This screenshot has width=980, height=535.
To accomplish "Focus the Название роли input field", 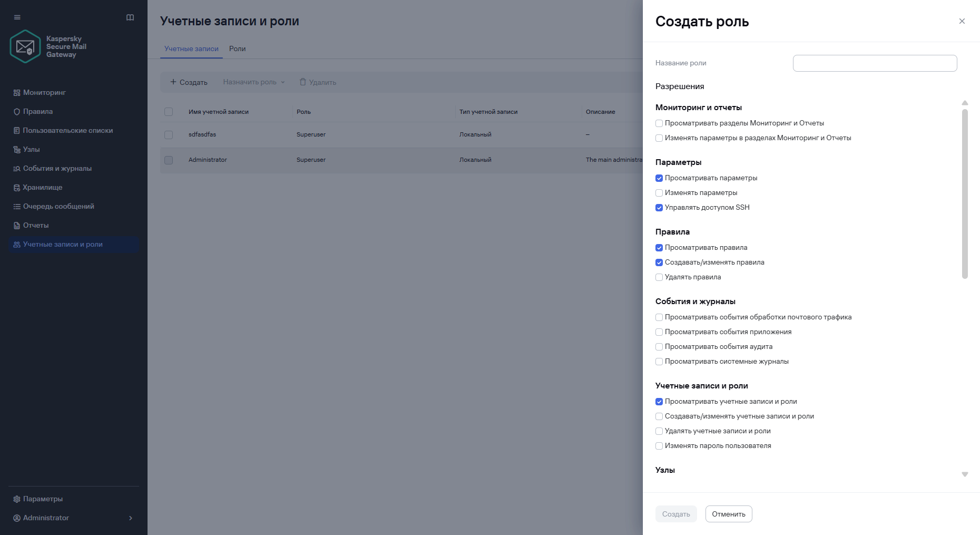I will [x=875, y=63].
